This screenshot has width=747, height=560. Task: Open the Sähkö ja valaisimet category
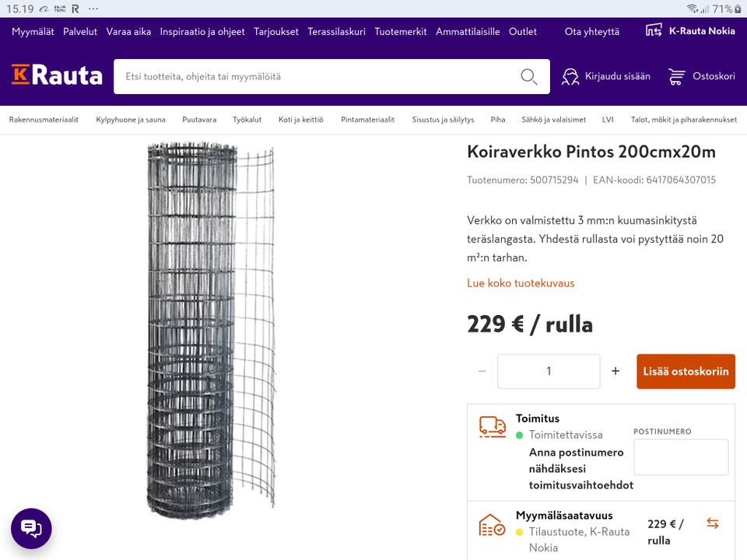[556, 120]
